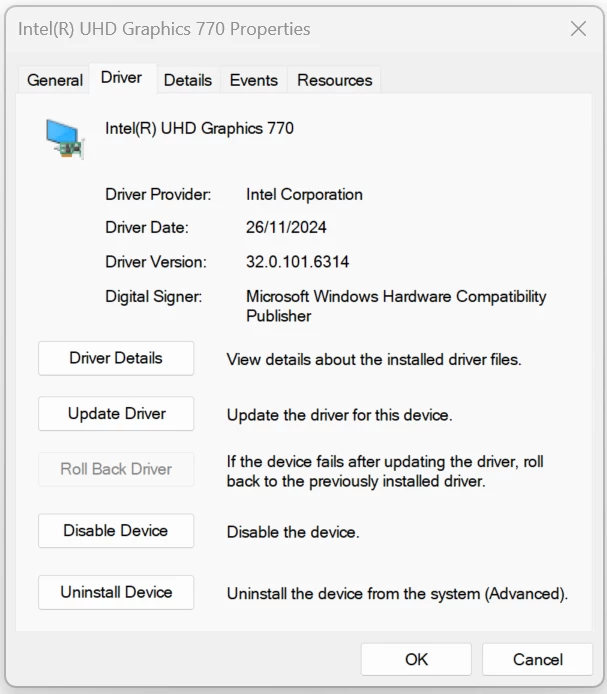Confirm with the OK button
This screenshot has width=607, height=694.
(416, 659)
